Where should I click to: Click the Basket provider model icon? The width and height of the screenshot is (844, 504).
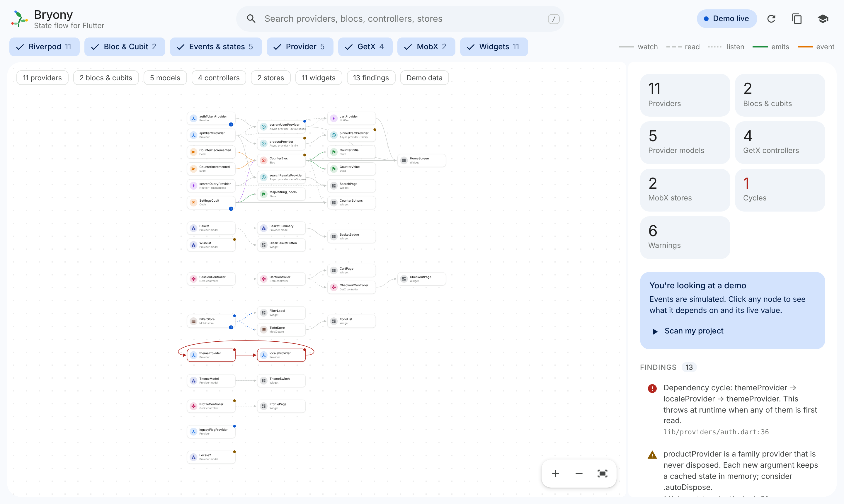(194, 228)
